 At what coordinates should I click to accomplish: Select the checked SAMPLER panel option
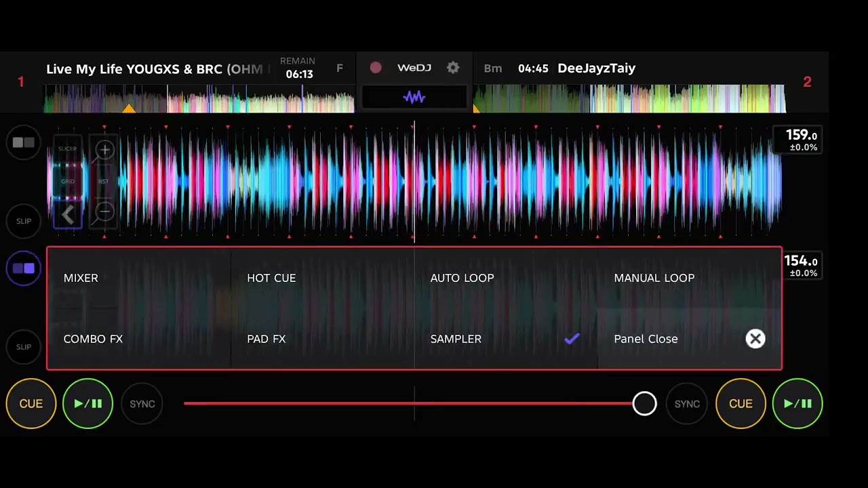click(506, 339)
